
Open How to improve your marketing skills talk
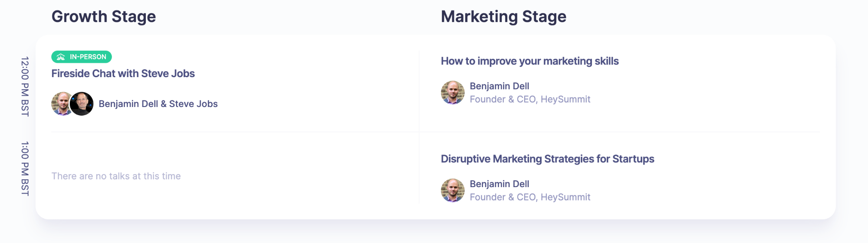click(x=529, y=61)
